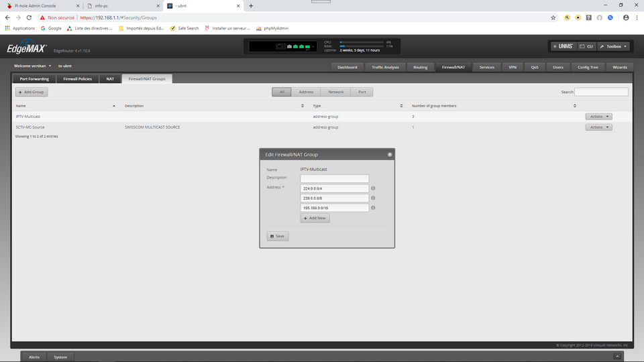Close the Edit Firewall/NAT Group dialog
Viewport: 644px width, 362px height.
[x=390, y=154]
